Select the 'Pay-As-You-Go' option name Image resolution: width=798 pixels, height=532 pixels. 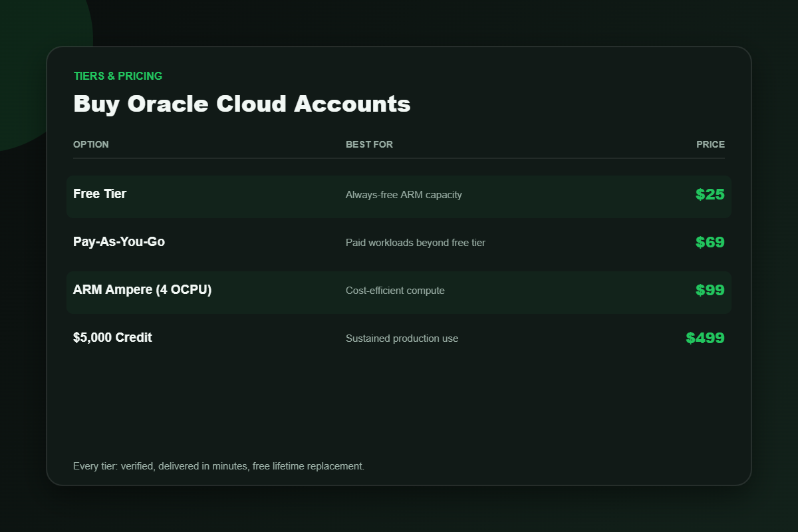119,242
